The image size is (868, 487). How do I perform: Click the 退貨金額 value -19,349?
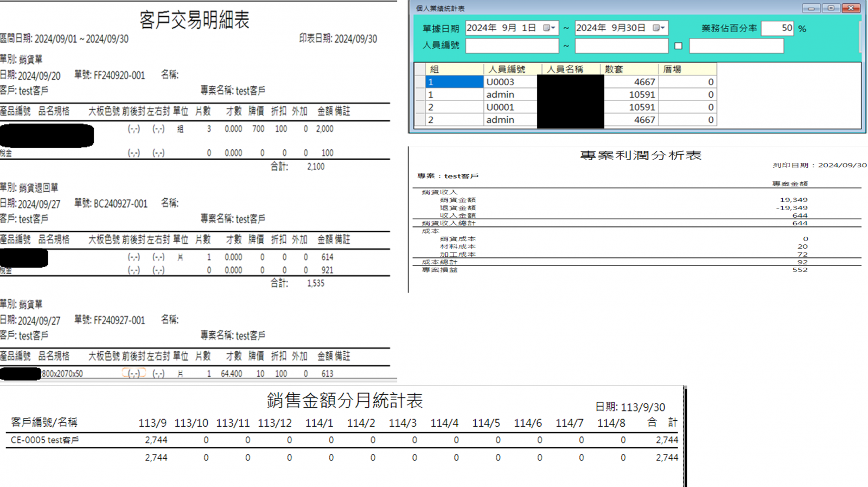click(792, 207)
